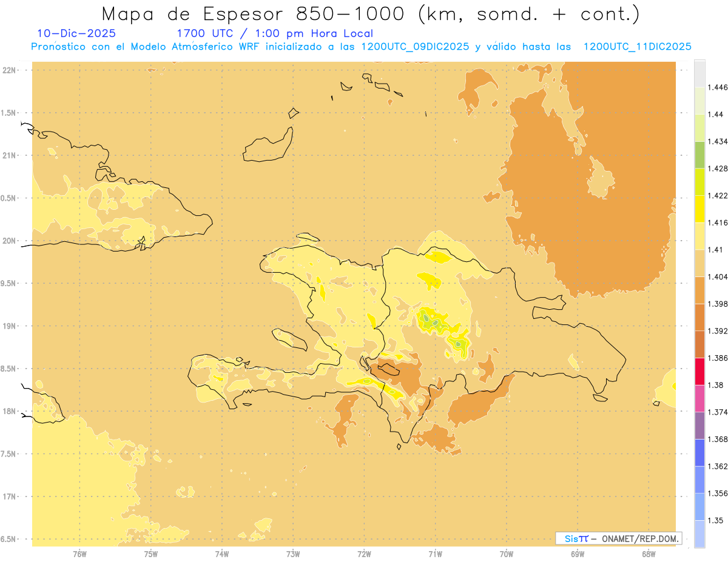This screenshot has height=562, width=728.
Task: Click blue swatch between 1.362 and 1.368
Action: 699,452
